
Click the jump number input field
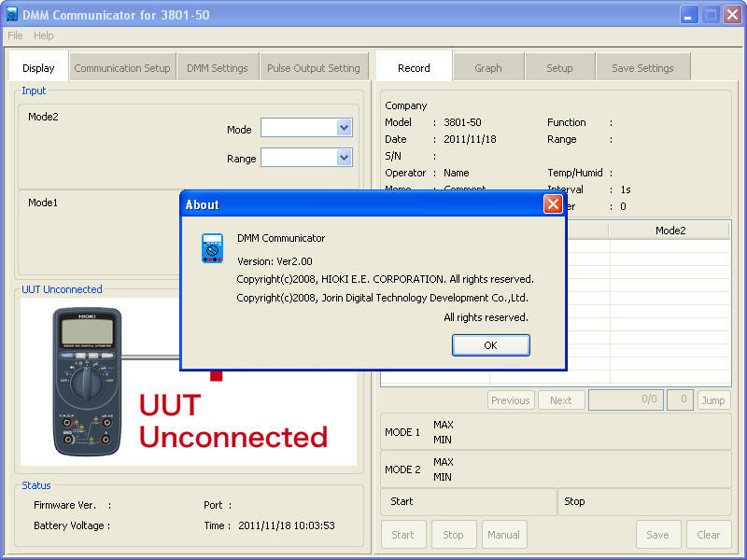point(680,399)
